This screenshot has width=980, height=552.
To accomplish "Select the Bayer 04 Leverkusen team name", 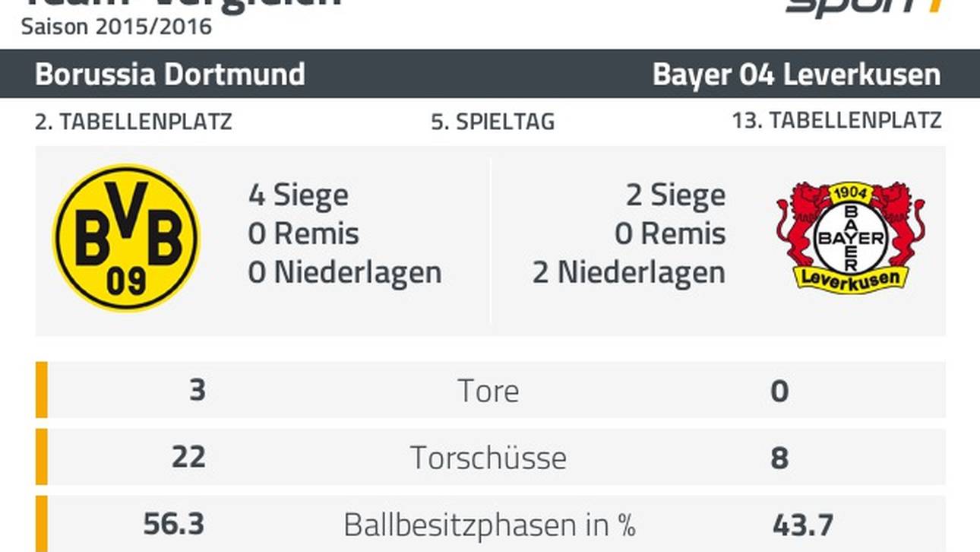I will pos(796,75).
